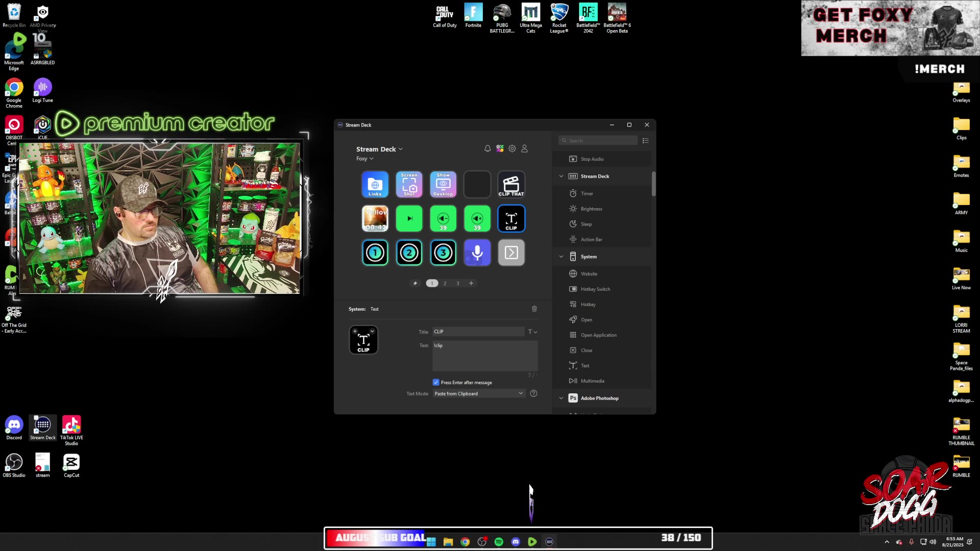Open the notifications bell

[487, 148]
